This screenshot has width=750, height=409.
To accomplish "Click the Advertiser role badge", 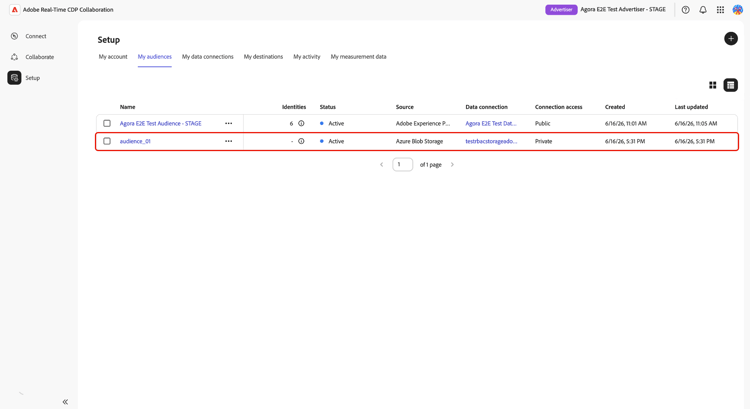I will point(561,10).
